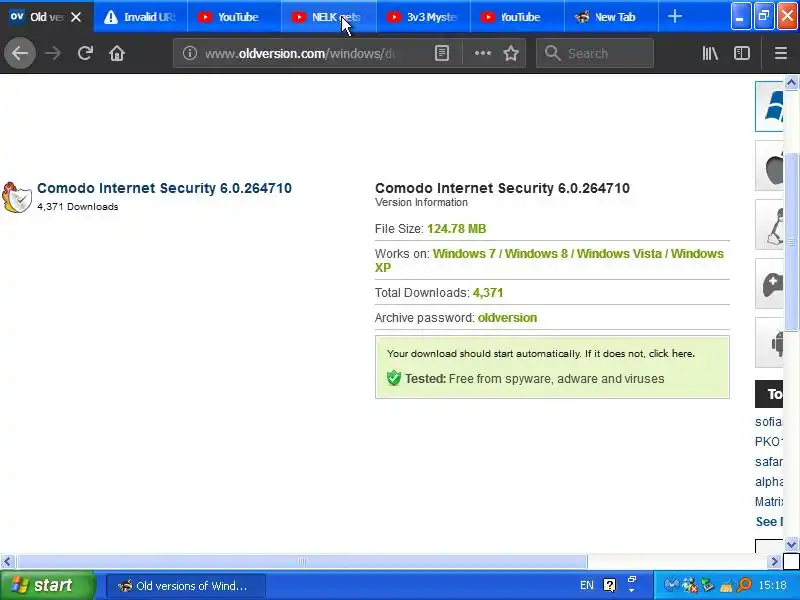Reload the current page
Viewport: 800px width, 600px height.
tap(85, 53)
